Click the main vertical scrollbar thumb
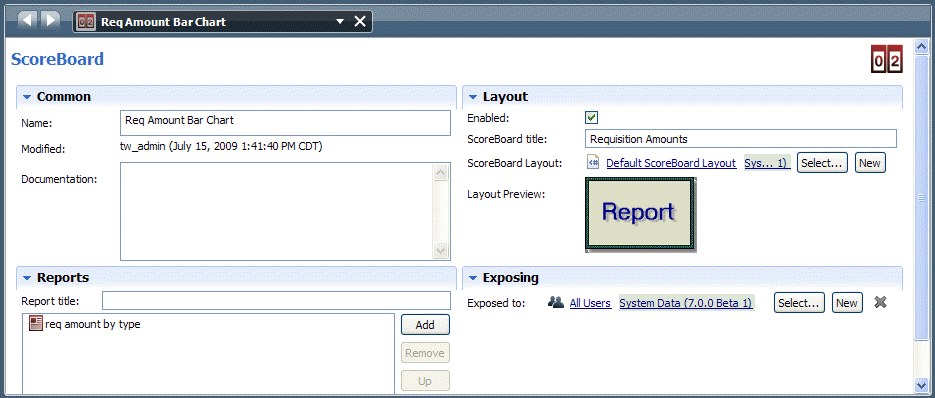This screenshot has width=935, height=398. (921, 199)
